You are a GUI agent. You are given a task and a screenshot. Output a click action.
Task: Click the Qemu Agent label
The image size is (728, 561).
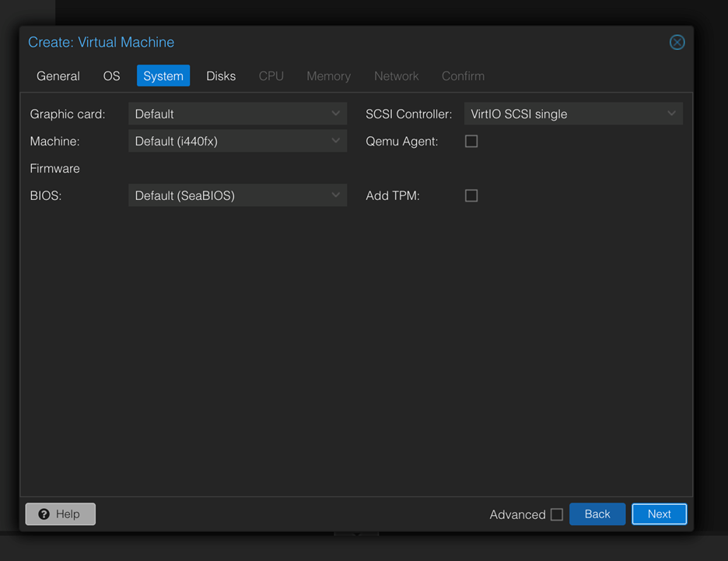(x=402, y=142)
